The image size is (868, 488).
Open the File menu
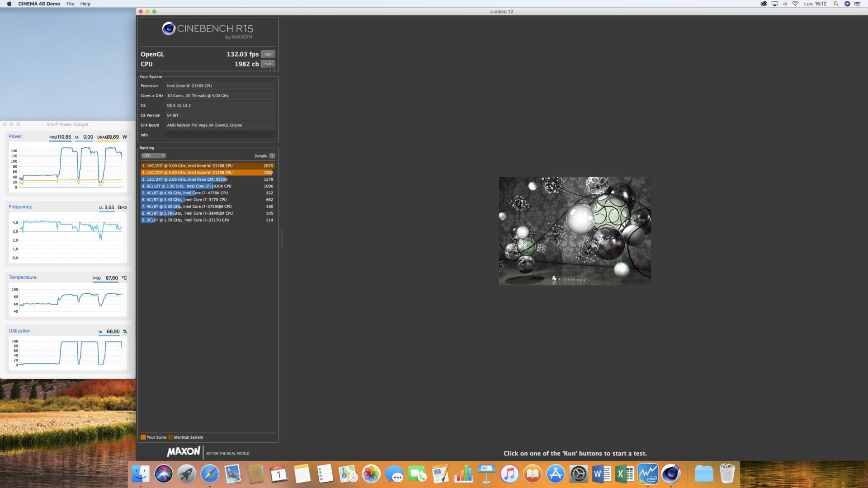[70, 4]
